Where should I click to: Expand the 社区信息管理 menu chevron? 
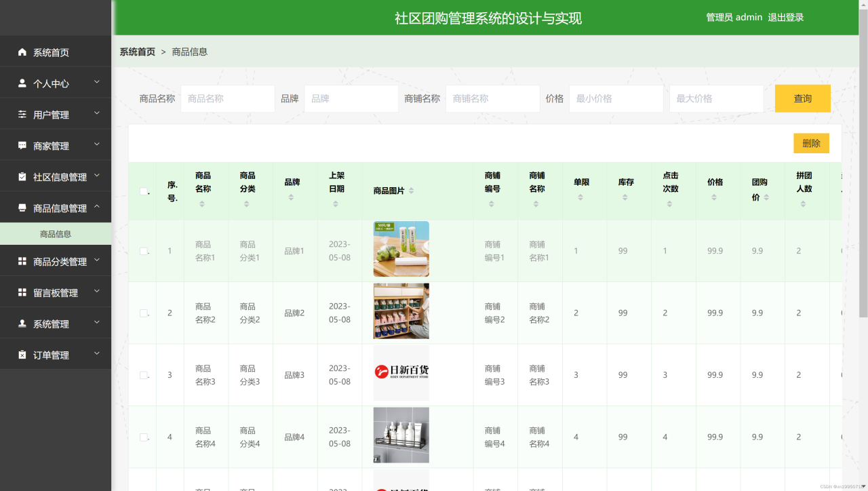coord(96,176)
